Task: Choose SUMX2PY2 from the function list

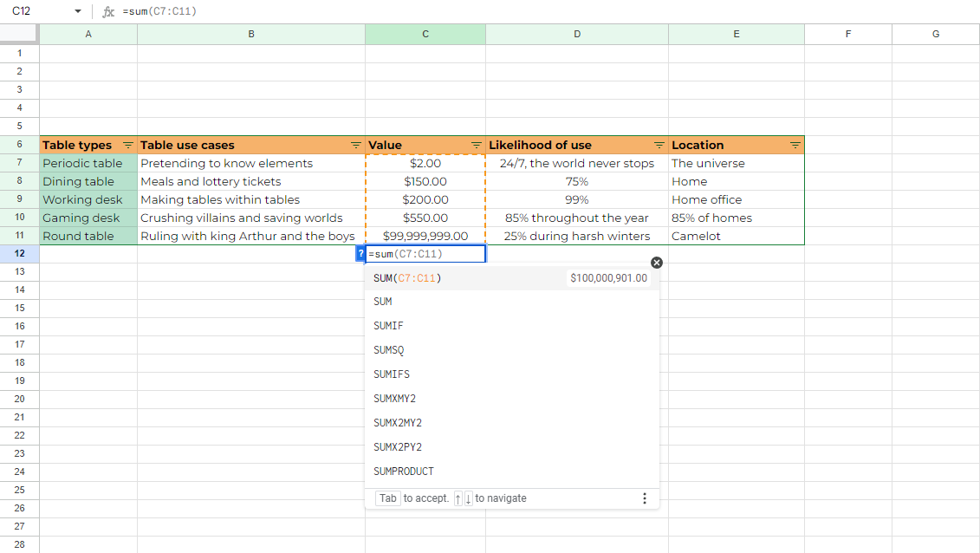Action: click(511, 447)
